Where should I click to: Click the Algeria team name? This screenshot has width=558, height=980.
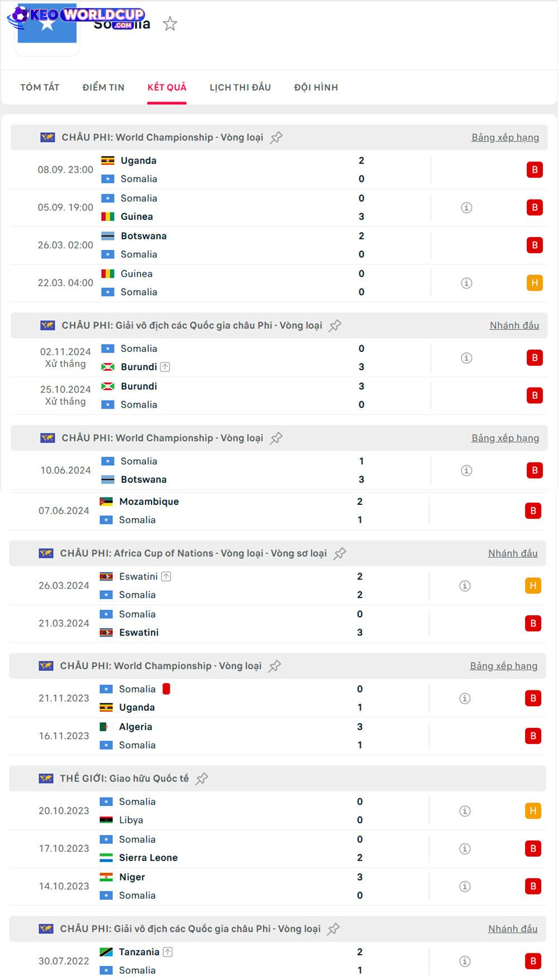[x=136, y=727]
